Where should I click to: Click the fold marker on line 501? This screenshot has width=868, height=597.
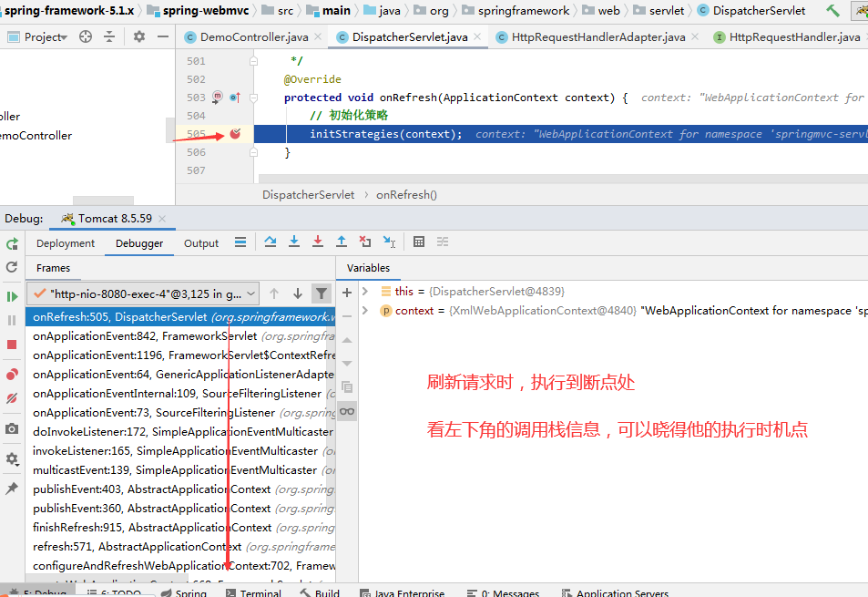(x=253, y=61)
